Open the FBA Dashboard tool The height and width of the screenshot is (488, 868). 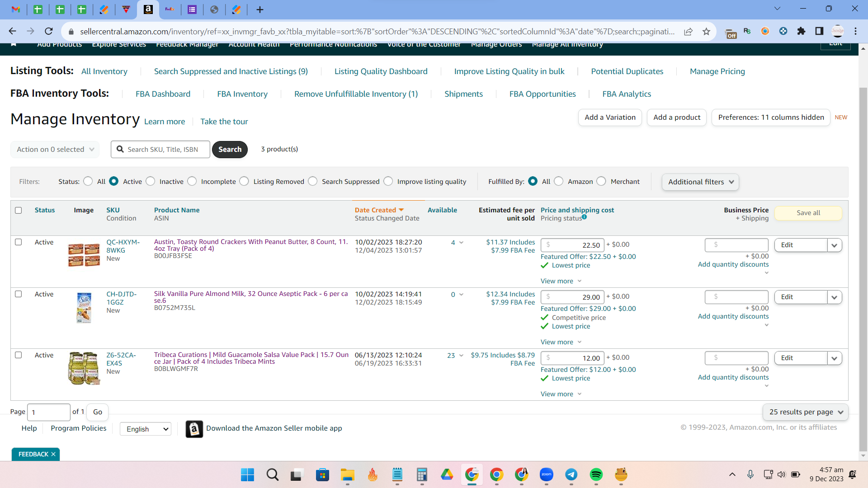pos(163,94)
